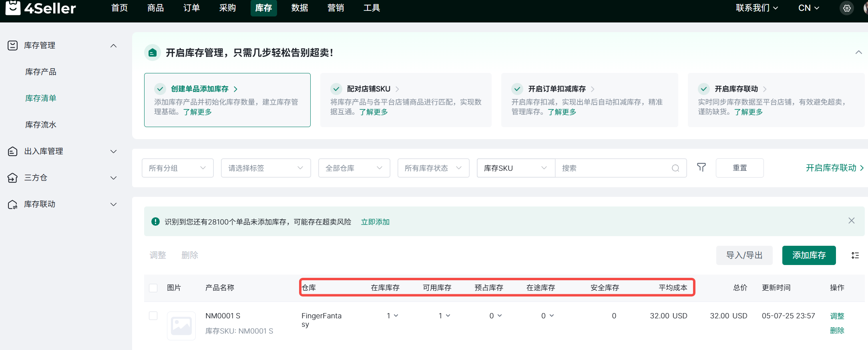Toggle the select-all checkbox in table header

point(153,288)
